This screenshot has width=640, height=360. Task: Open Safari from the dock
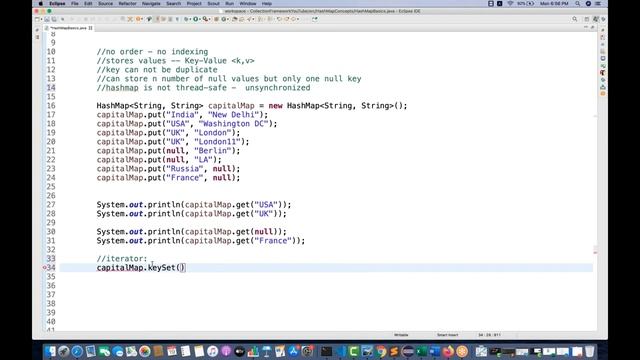pyautogui.click(x=77, y=351)
